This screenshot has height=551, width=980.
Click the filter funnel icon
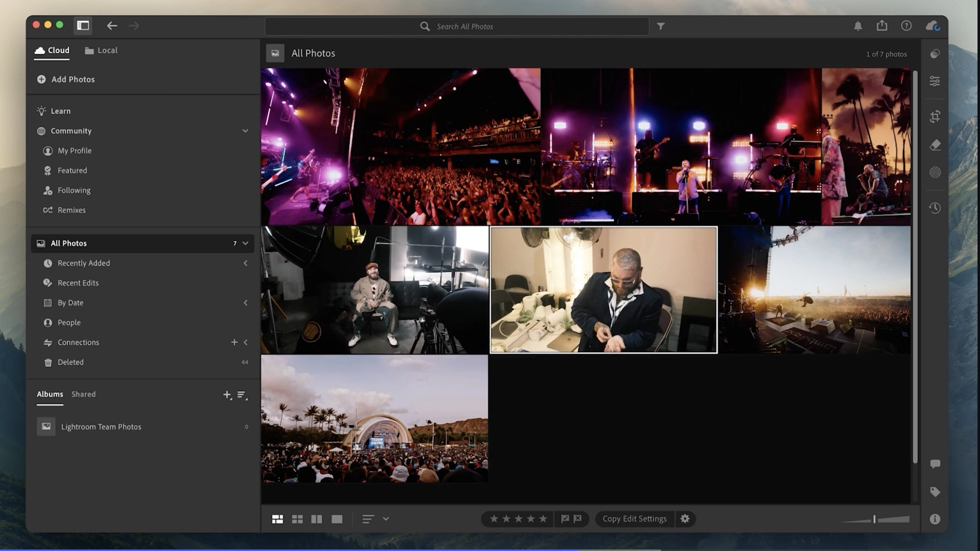(660, 26)
